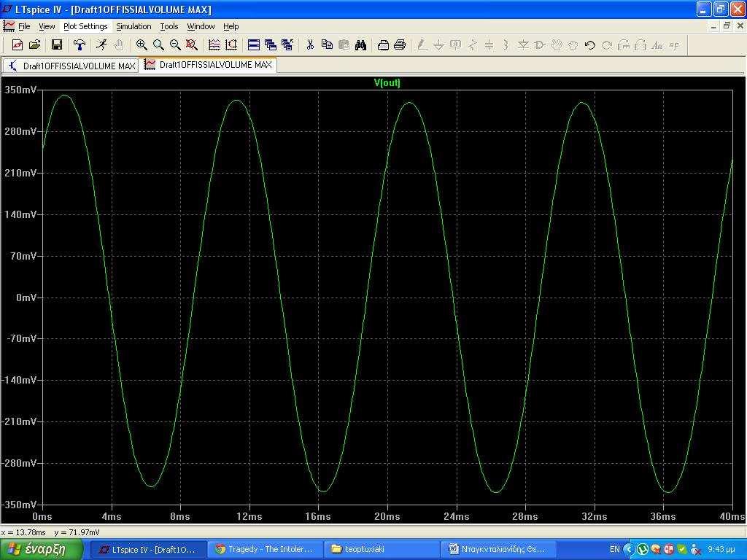Select the waveform tab Draft1OFFISSIALVOLUME MAX
The image size is (747, 560).
[209, 65]
